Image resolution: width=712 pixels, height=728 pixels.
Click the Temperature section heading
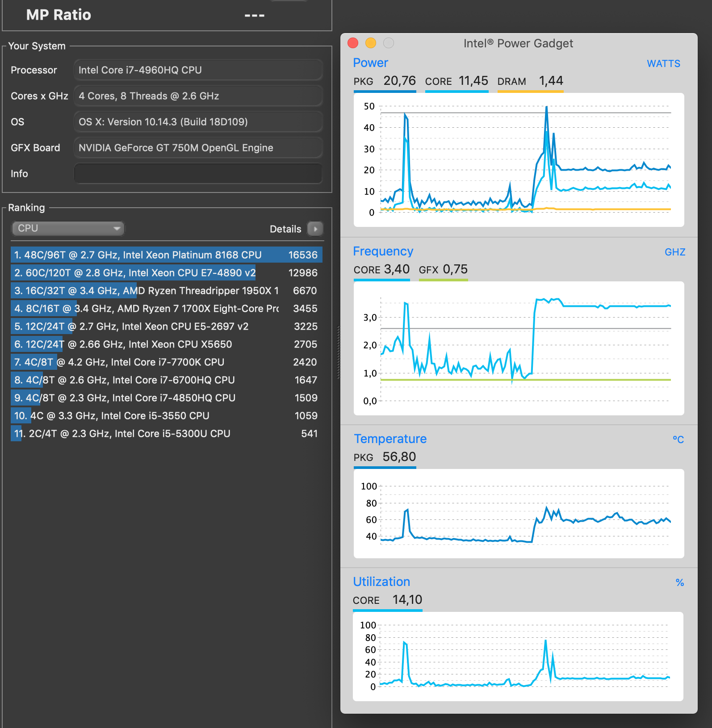point(390,439)
